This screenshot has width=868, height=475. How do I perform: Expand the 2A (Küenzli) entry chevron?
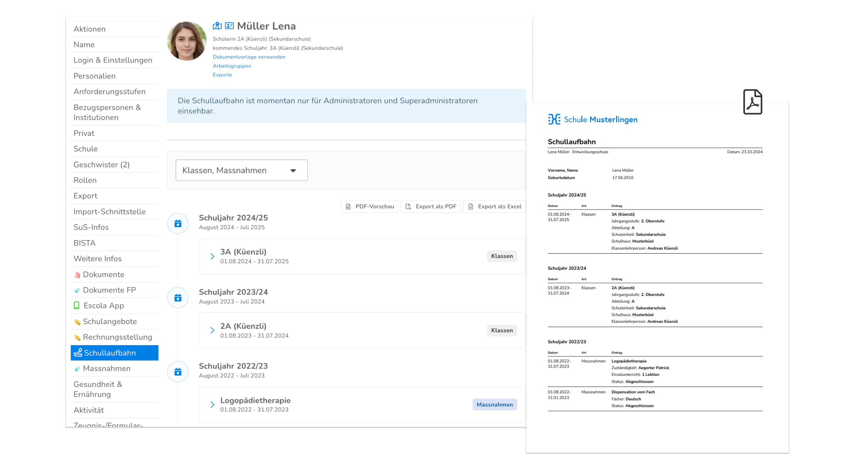pyautogui.click(x=212, y=330)
